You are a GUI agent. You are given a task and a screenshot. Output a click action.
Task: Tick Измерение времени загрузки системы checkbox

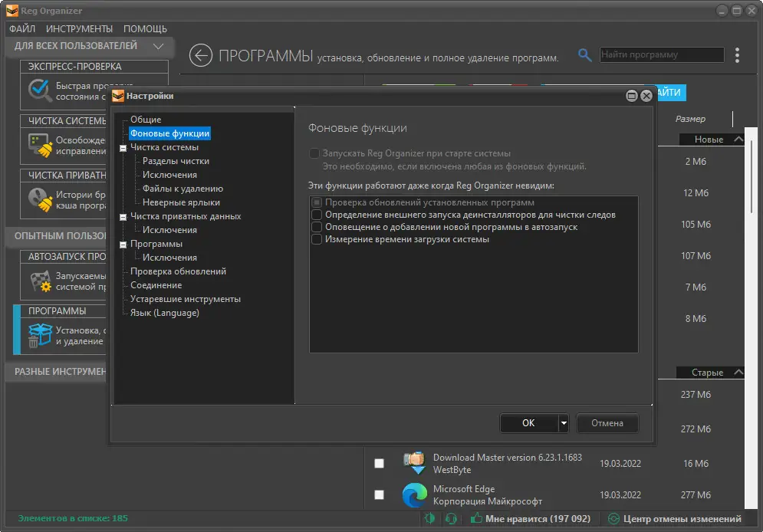(x=316, y=239)
